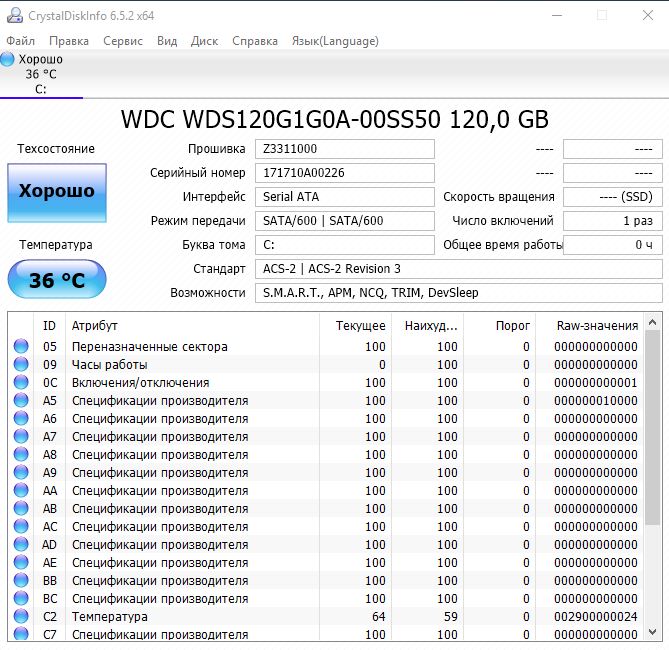Screen dimensions: 669x650
Task: Click the status orb for attribute 0C
Action: (x=21, y=382)
